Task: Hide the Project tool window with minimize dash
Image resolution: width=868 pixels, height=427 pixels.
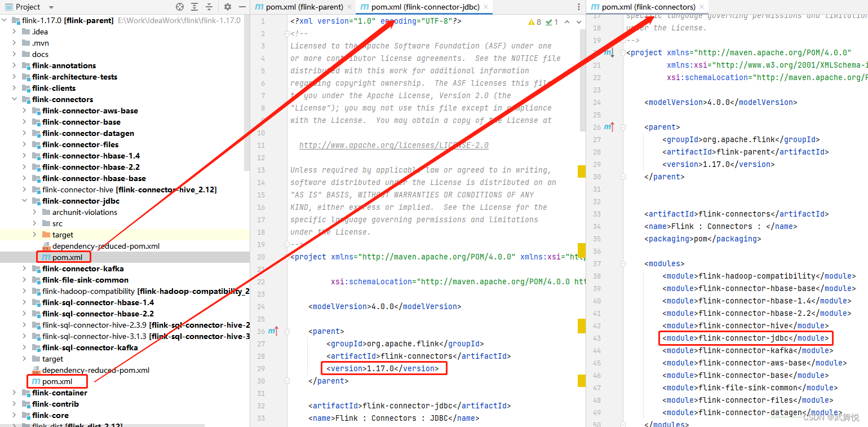Action: pos(243,7)
